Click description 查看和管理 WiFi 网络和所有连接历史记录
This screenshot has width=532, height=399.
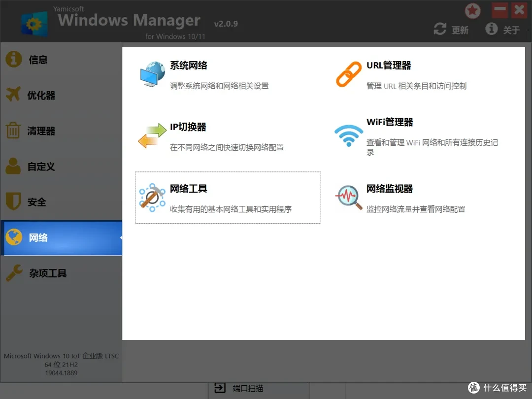pyautogui.click(x=432, y=147)
